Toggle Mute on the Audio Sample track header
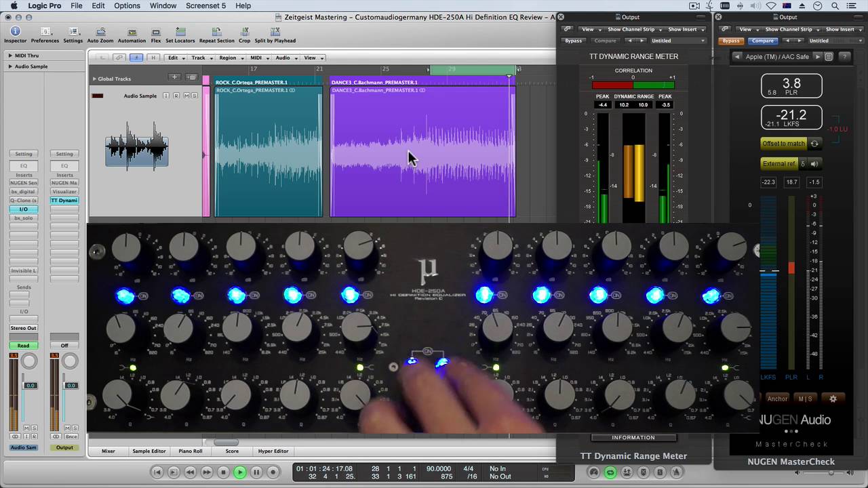Viewport: 868px width, 488px height. point(188,96)
